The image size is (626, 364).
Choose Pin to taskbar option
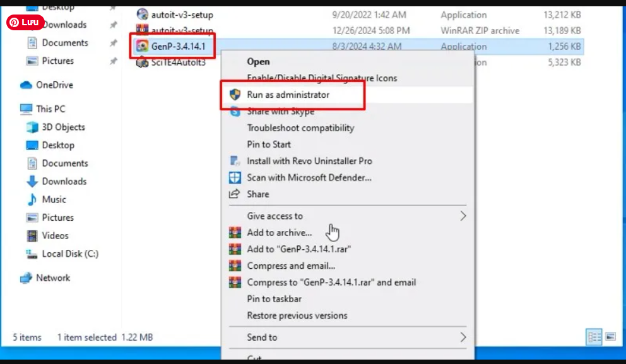coord(274,299)
